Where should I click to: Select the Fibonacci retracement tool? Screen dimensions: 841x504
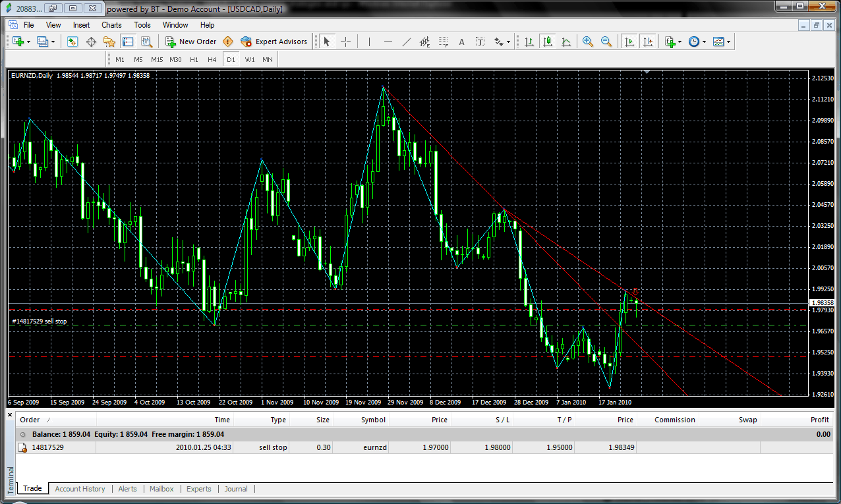444,42
